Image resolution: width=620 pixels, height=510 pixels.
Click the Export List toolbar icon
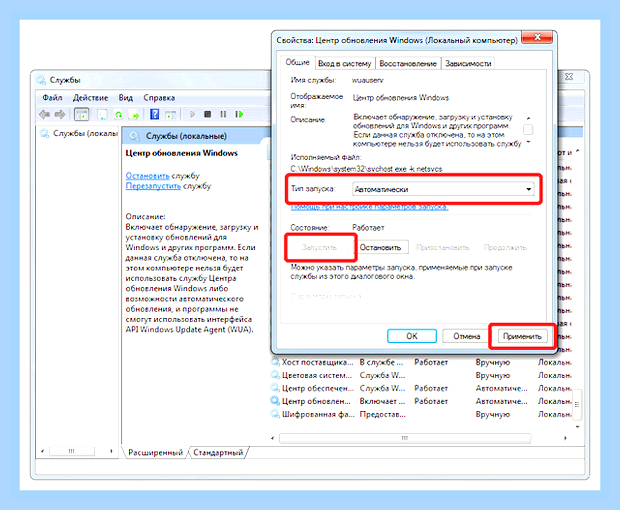click(x=134, y=115)
